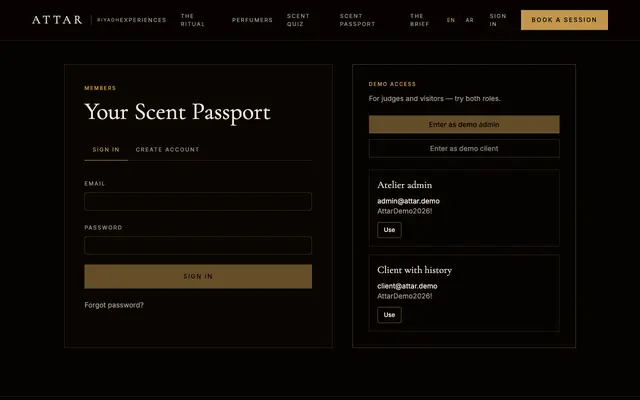Select client@attar.demo email text
Image resolution: width=640 pixels, height=400 pixels.
pyautogui.click(x=407, y=286)
